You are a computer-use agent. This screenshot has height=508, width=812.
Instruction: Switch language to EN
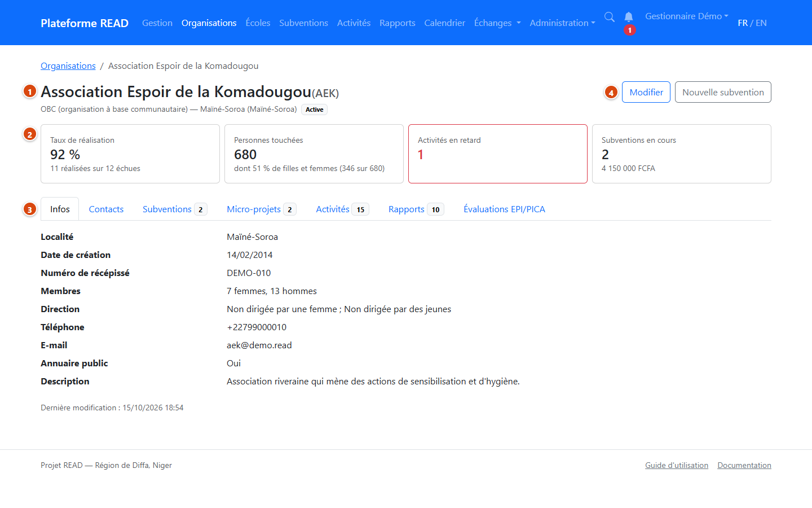point(761,23)
